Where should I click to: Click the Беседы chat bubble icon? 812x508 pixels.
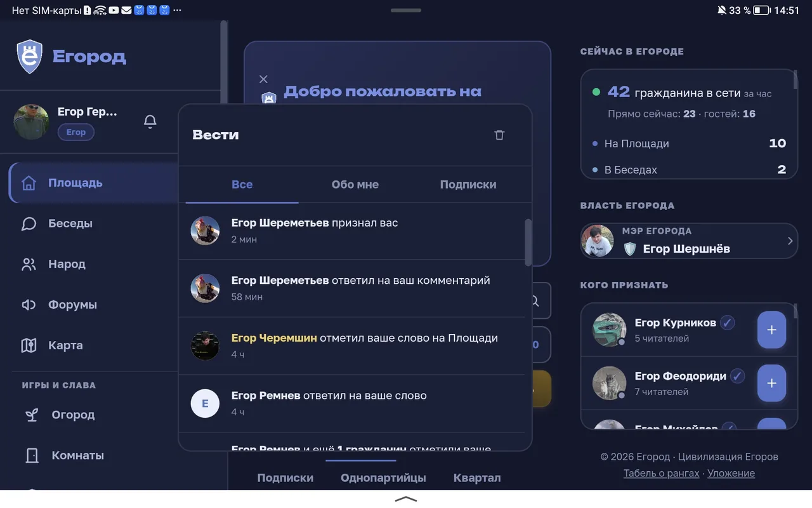tap(29, 224)
